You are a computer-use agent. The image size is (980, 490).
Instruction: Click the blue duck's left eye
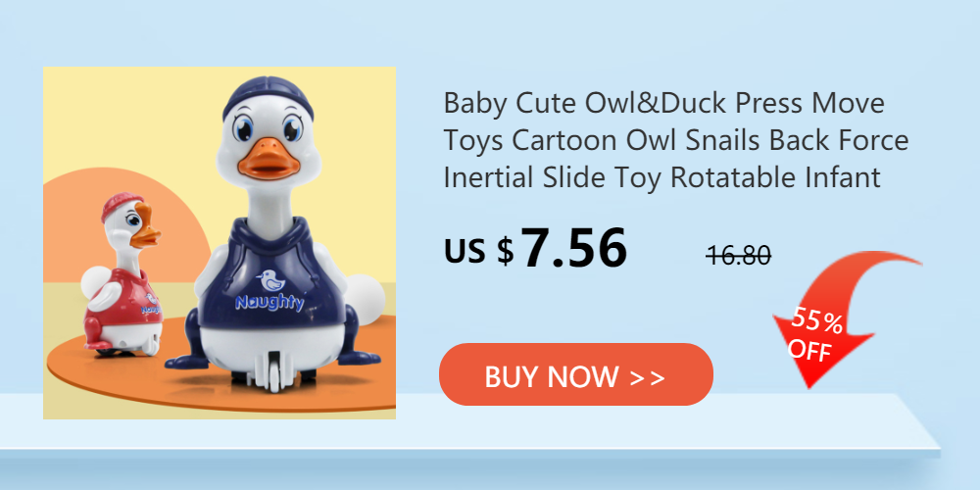point(243,128)
